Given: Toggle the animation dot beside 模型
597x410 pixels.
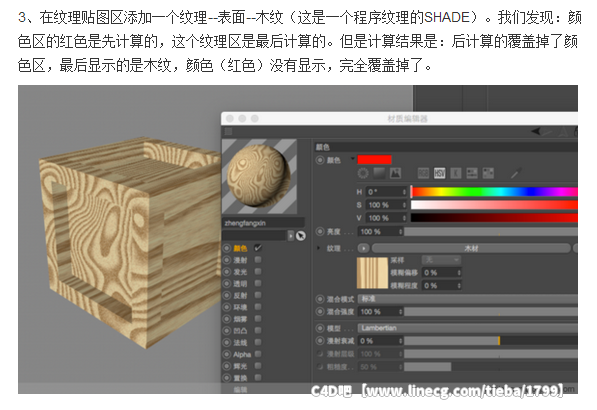Looking at the screenshot, I should (320, 328).
